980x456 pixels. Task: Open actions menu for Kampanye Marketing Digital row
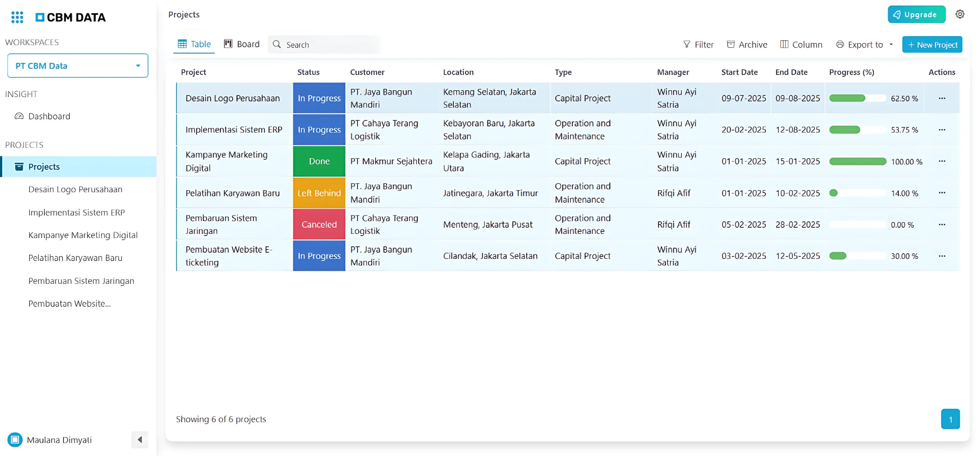(x=941, y=161)
